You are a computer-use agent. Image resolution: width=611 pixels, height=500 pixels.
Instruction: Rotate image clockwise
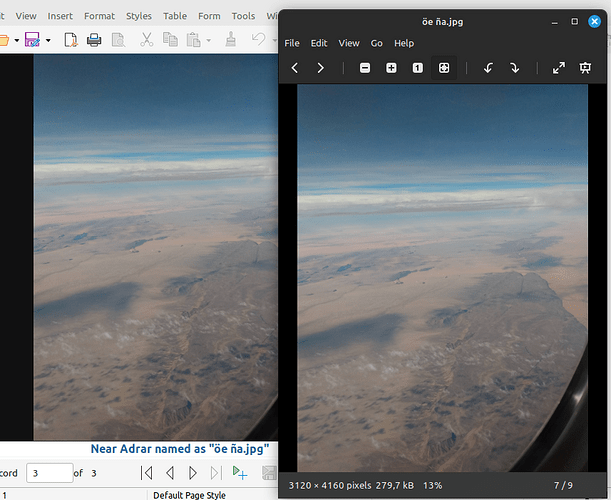tap(515, 68)
